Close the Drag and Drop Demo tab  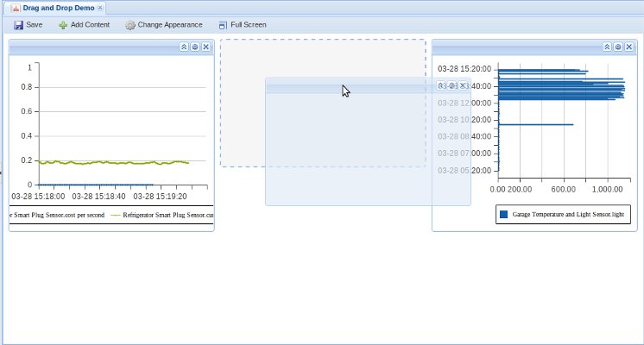(100, 7)
